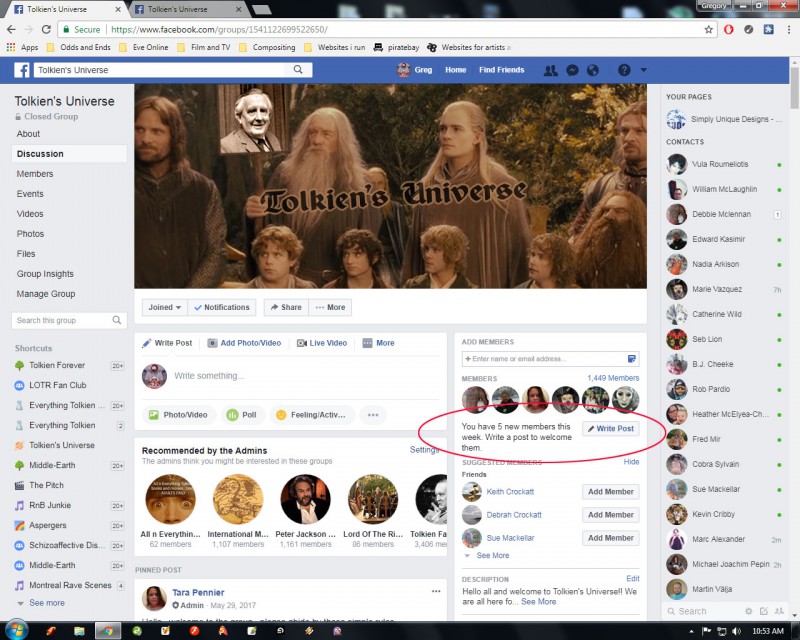Open the piratebay bookmark
The image size is (800, 640).
[x=396, y=47]
